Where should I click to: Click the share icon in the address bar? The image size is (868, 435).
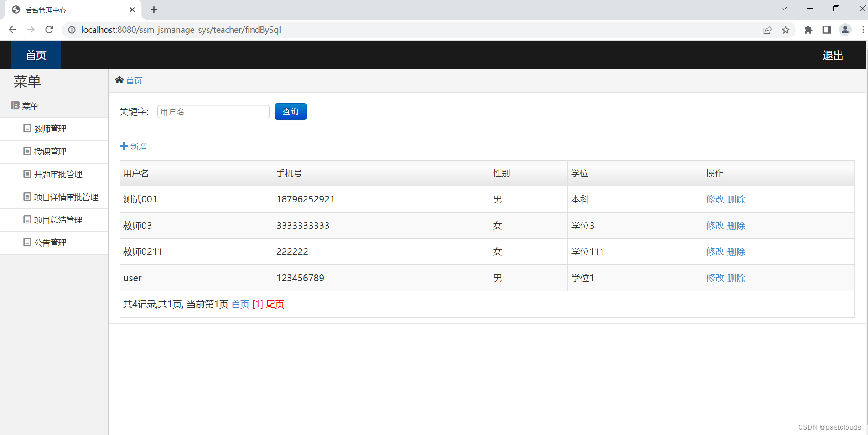[768, 30]
